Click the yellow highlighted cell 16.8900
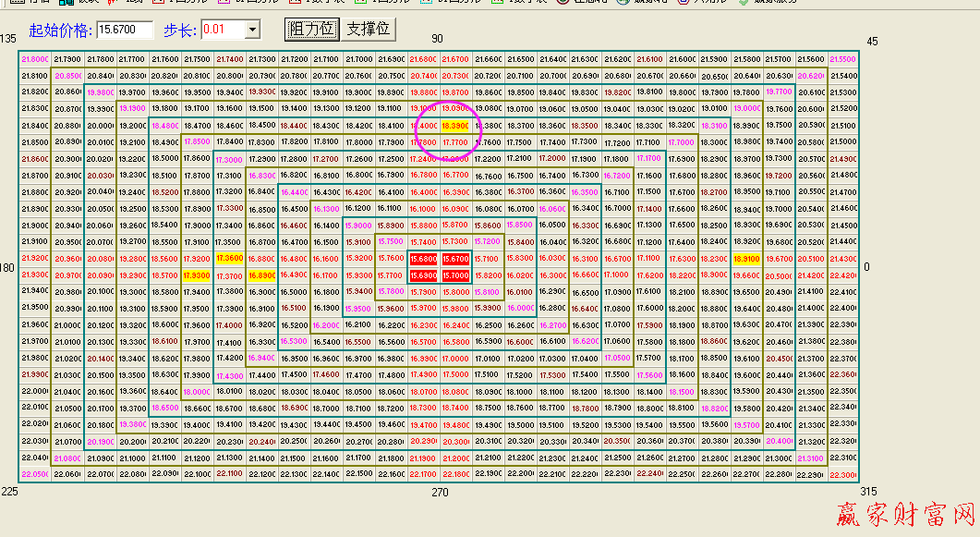This screenshot has width=980, height=537. 261,275
